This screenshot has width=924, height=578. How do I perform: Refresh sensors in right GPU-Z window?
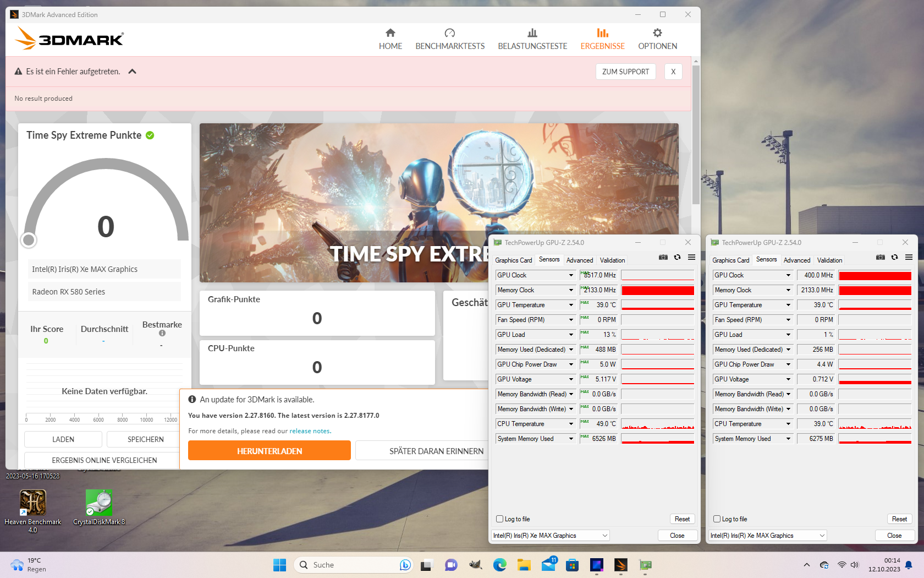pyautogui.click(x=895, y=258)
